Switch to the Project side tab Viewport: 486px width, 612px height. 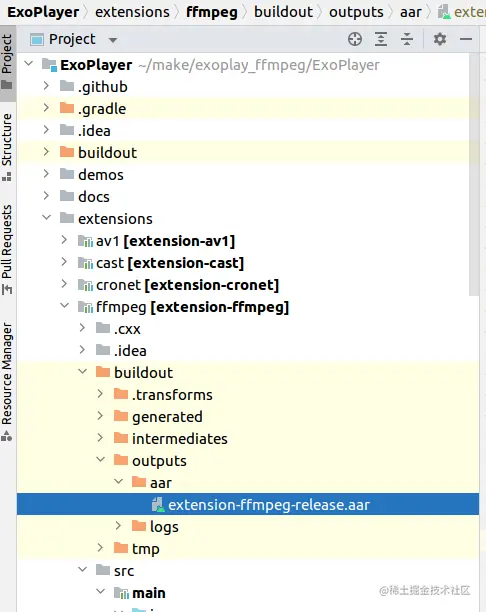7,62
